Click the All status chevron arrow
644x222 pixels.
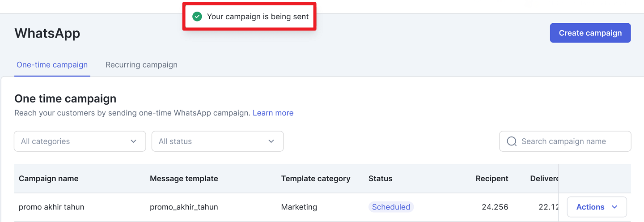coord(271,141)
